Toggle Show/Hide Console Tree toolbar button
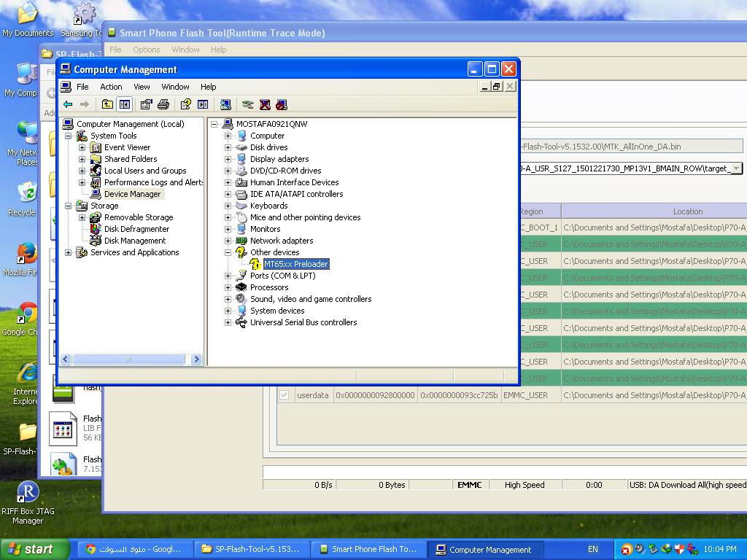This screenshot has height=560, width=747. [x=125, y=104]
